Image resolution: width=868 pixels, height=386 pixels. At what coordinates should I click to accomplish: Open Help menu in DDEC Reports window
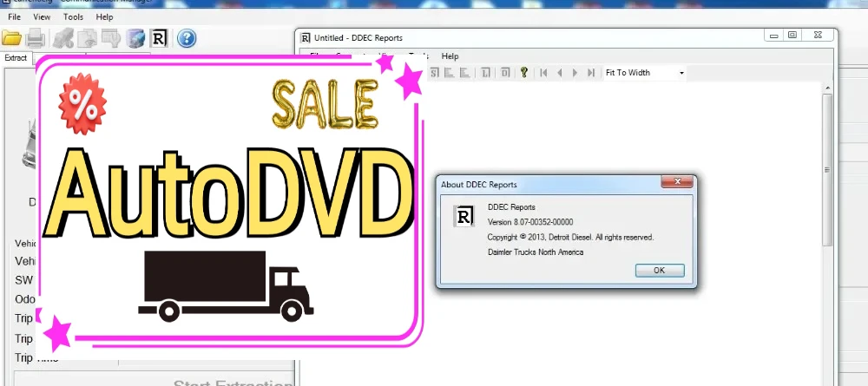[450, 56]
